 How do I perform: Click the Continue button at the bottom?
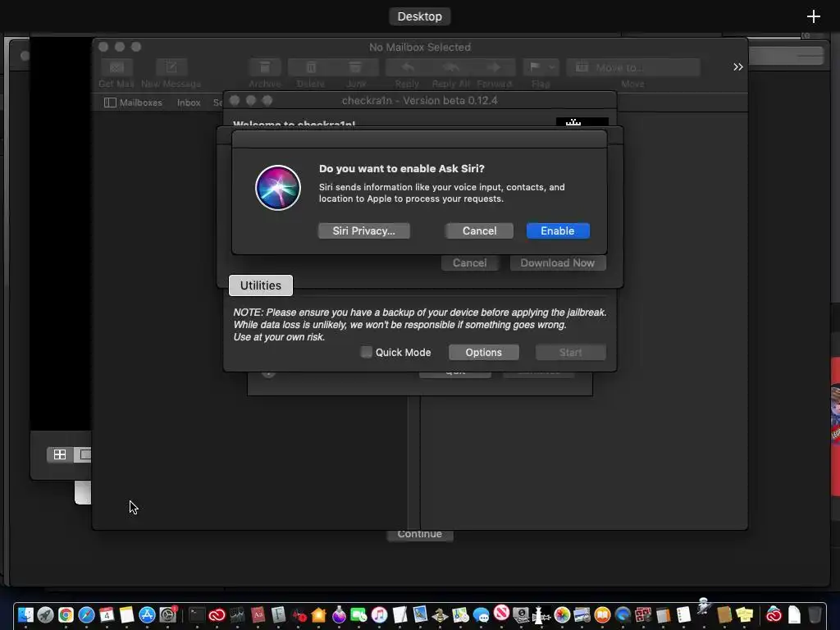pos(419,535)
